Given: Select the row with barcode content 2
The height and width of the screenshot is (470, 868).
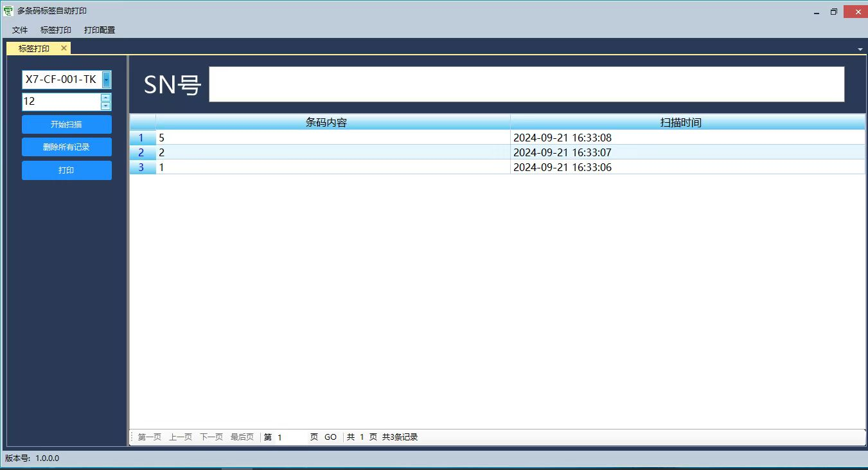Looking at the screenshot, I should pos(333,152).
